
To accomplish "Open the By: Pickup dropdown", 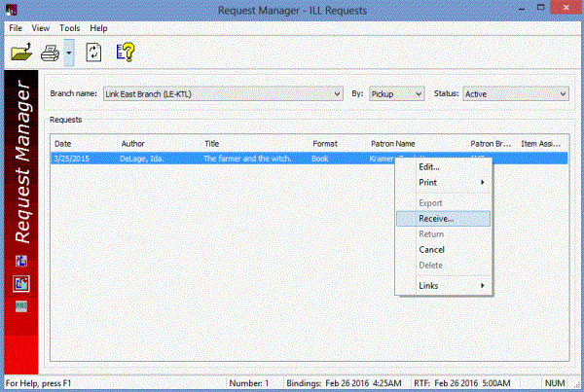I will 419,94.
